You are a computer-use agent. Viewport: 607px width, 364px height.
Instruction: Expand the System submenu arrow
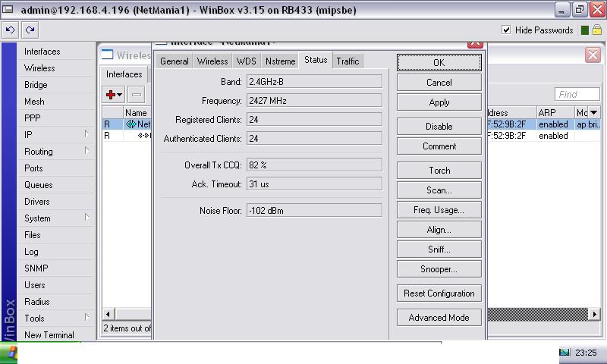(86, 218)
